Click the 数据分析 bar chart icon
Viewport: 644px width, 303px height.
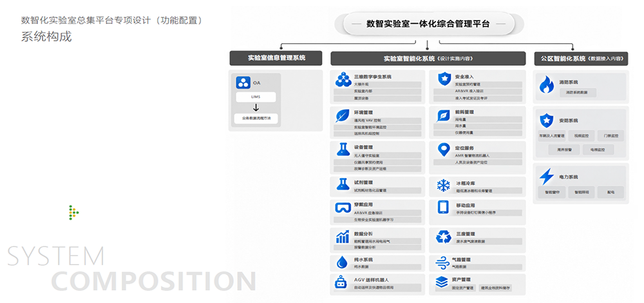click(x=343, y=237)
